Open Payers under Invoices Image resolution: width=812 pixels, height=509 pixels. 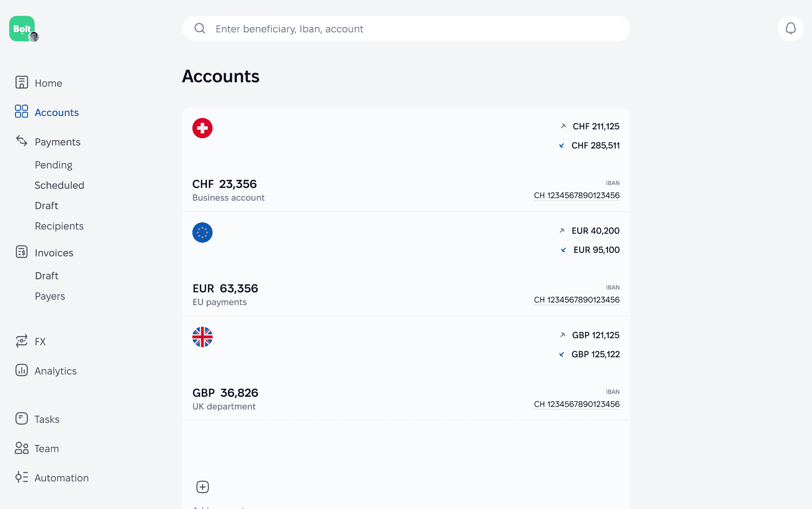(50, 296)
